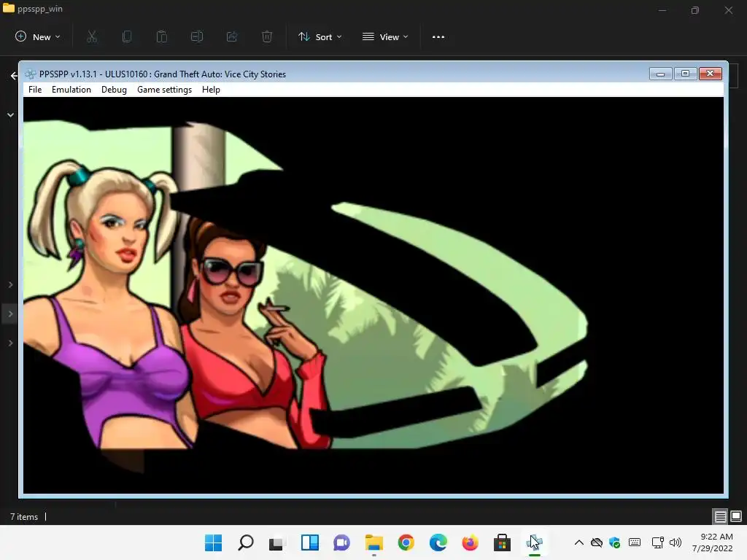
Task: Click the Rename icon in File Explorer
Action: pos(197,36)
